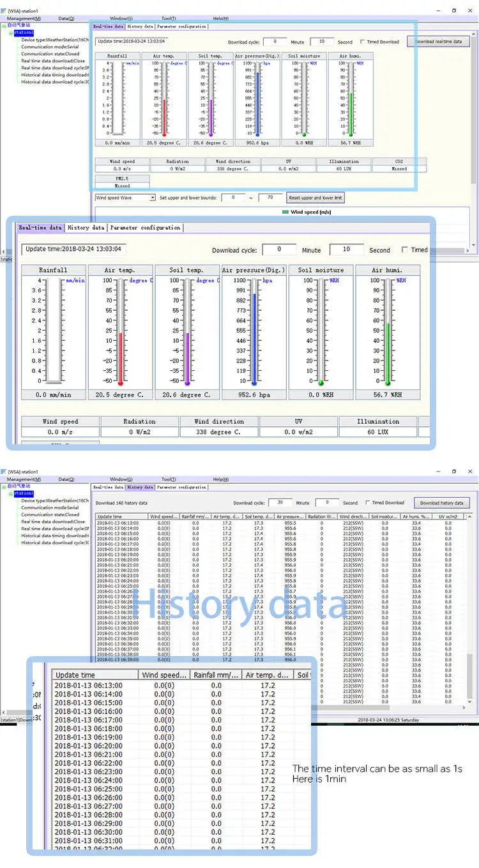The width and height of the screenshot is (479, 868).
Task: Click the green Wind speed (m/s) legend swatch
Action: point(285,212)
